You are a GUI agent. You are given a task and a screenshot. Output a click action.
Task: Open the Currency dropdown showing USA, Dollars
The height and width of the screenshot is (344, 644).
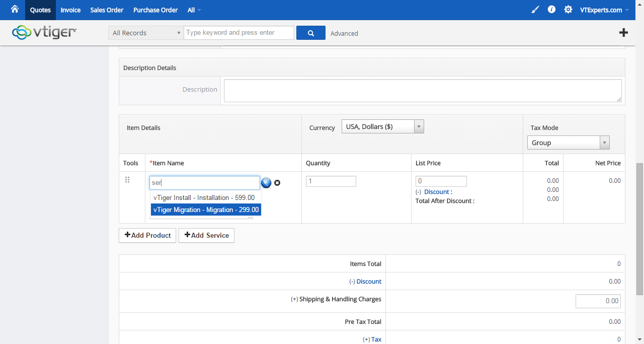(x=383, y=127)
